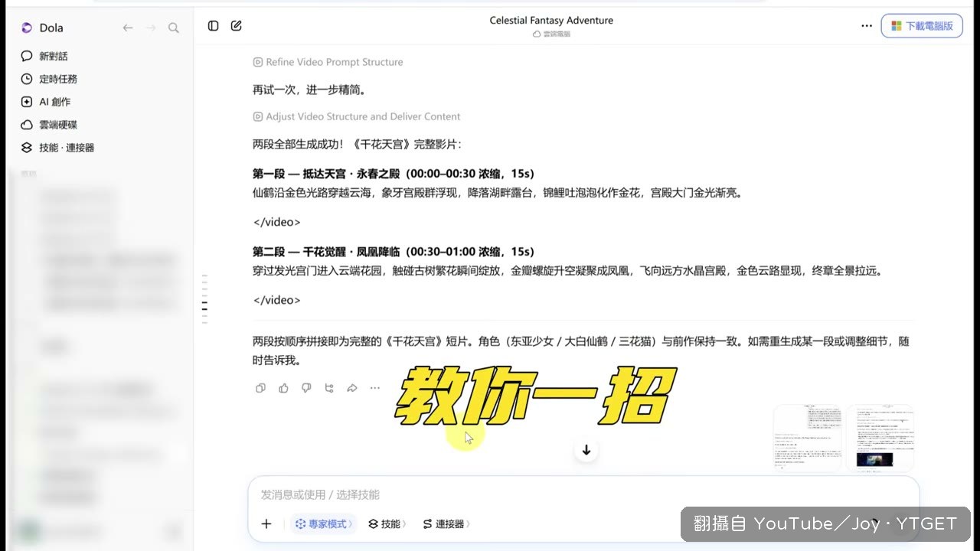Go back with the left arrow
The height and width of the screenshot is (551, 980).
[128, 28]
